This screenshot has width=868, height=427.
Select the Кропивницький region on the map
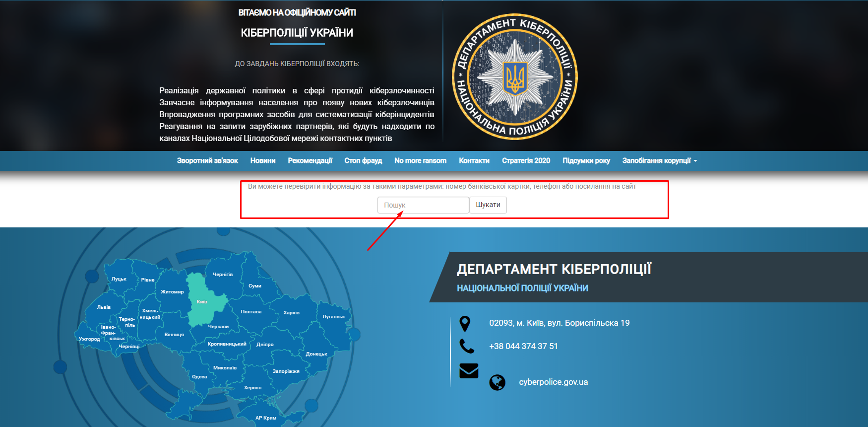(227, 344)
